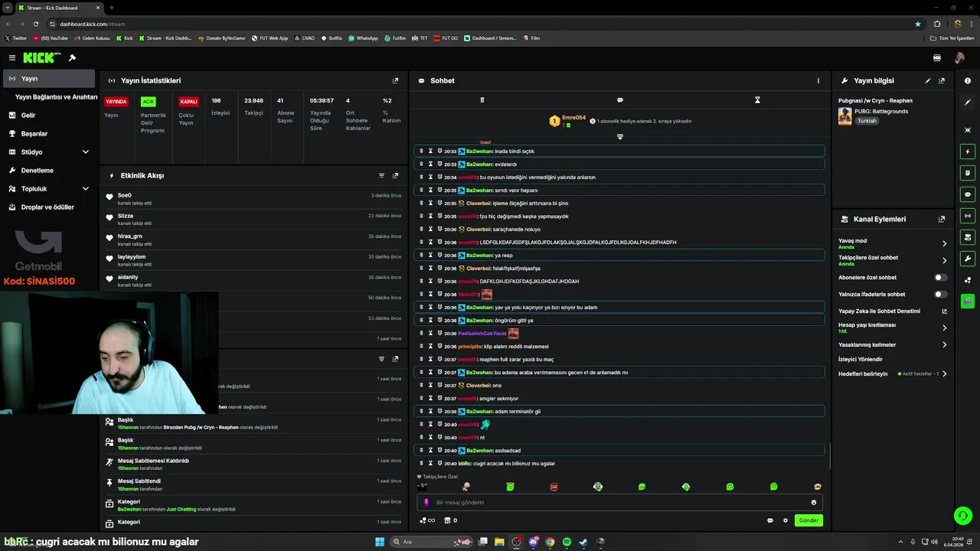Image resolution: width=980 pixels, height=551 pixels.
Task: Click the wrench icon in the right sidebar
Action: coord(968,259)
